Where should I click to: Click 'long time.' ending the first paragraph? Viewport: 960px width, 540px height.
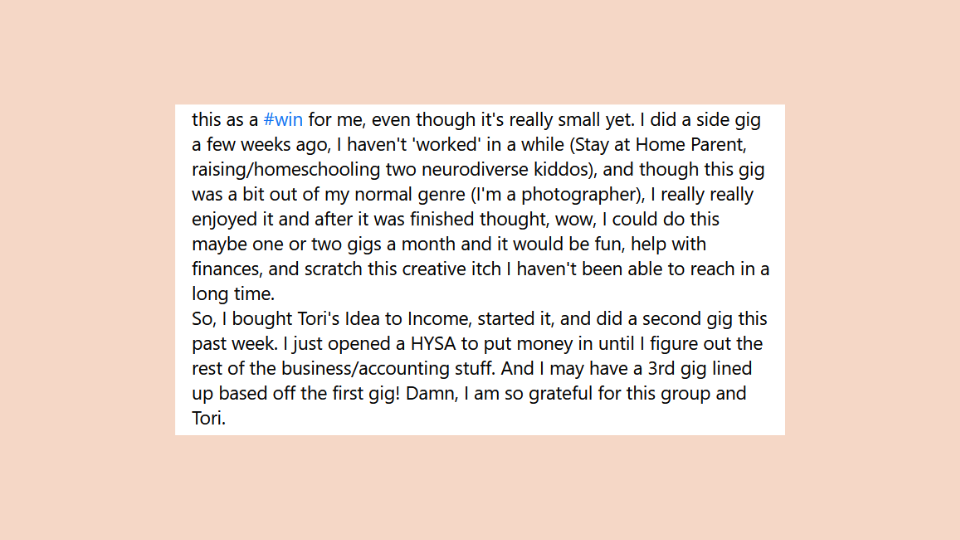(233, 294)
